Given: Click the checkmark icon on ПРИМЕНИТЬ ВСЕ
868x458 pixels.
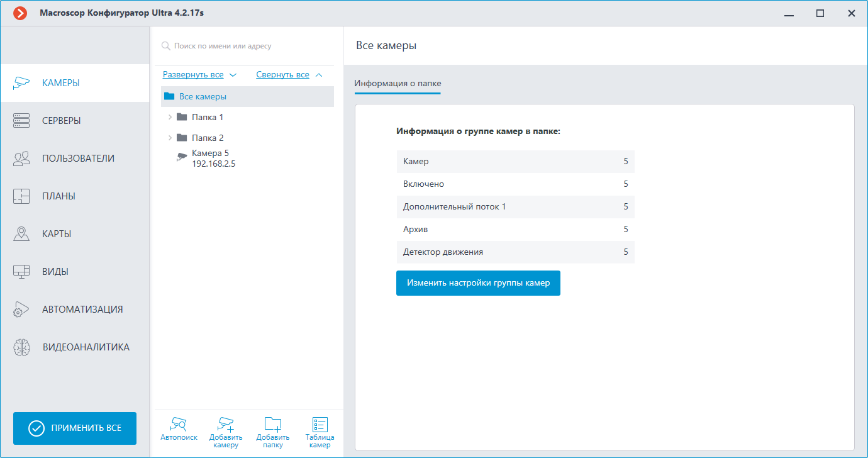Looking at the screenshot, I should (36, 428).
